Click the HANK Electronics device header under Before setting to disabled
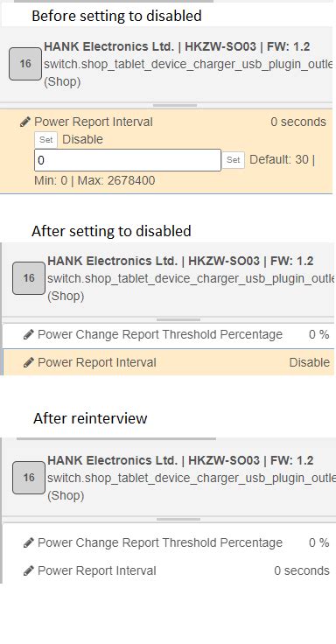336x644 pixels. click(166, 64)
